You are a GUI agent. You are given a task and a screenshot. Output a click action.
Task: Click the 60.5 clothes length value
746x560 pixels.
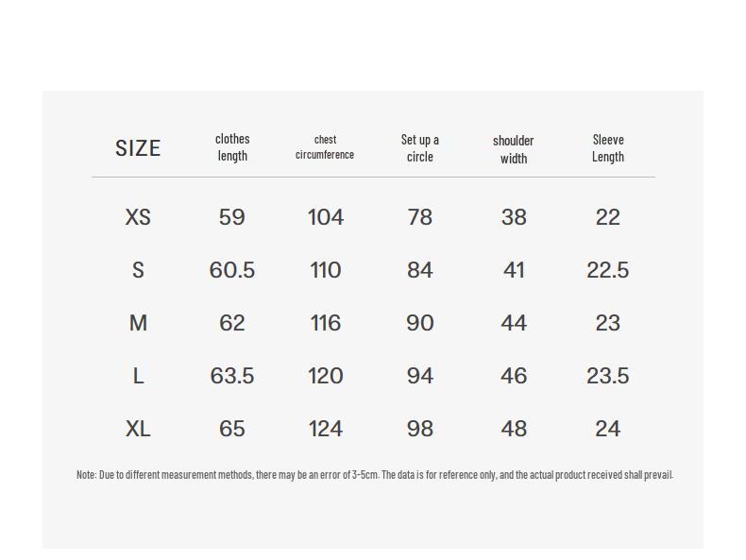click(x=232, y=270)
